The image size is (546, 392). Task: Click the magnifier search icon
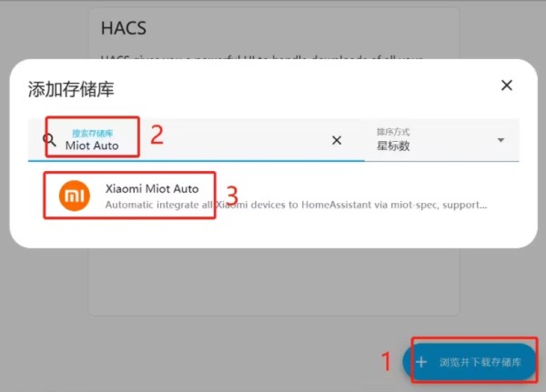coord(49,139)
